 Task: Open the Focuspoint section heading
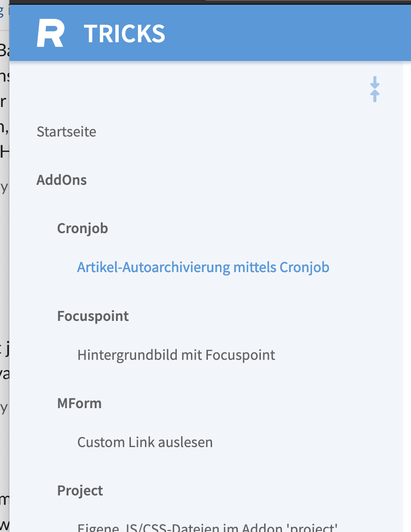point(93,316)
